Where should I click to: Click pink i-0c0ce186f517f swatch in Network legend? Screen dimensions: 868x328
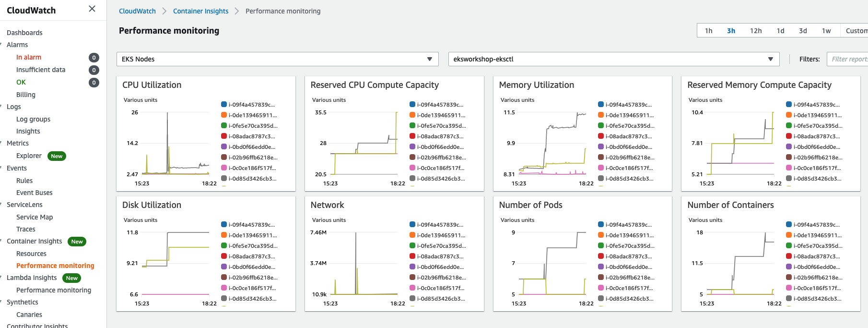tap(412, 288)
